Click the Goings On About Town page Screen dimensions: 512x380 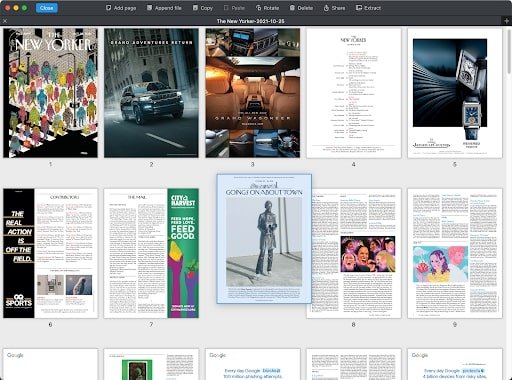(264, 239)
